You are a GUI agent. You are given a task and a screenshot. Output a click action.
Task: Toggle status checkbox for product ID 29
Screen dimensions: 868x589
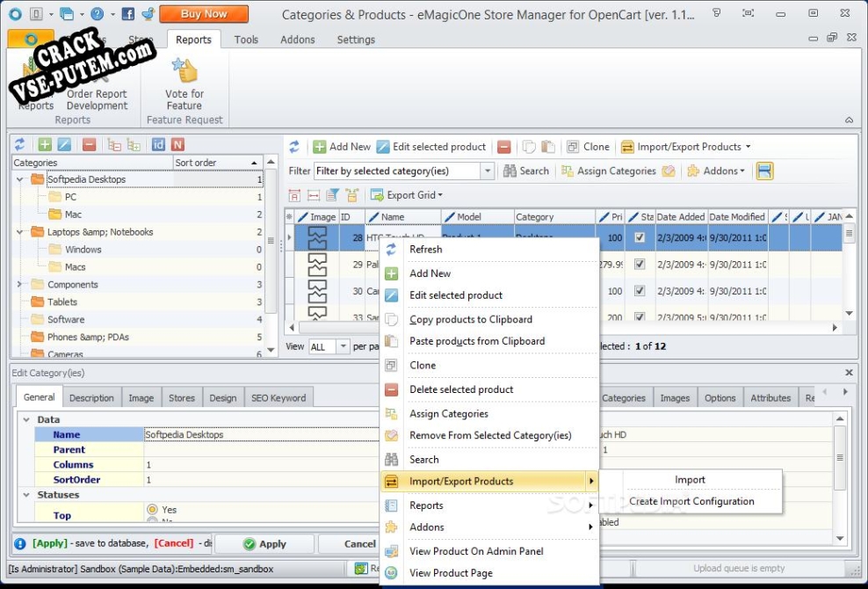point(640,265)
